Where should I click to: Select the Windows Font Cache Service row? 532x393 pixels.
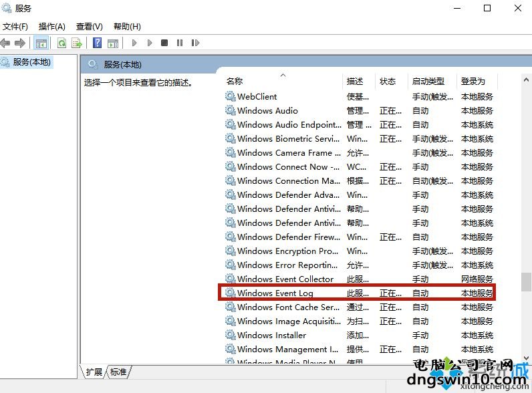tap(359, 307)
